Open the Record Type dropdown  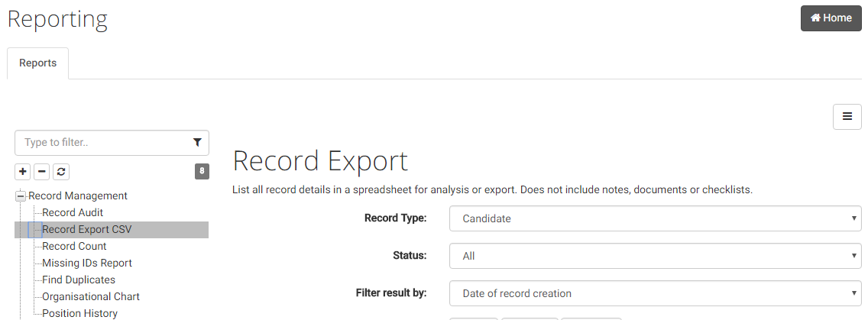656,218
